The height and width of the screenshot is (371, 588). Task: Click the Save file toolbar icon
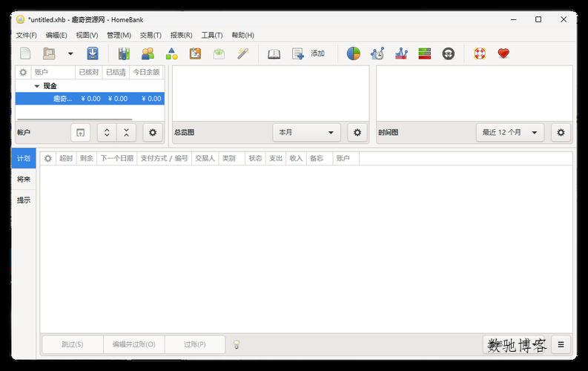[93, 53]
